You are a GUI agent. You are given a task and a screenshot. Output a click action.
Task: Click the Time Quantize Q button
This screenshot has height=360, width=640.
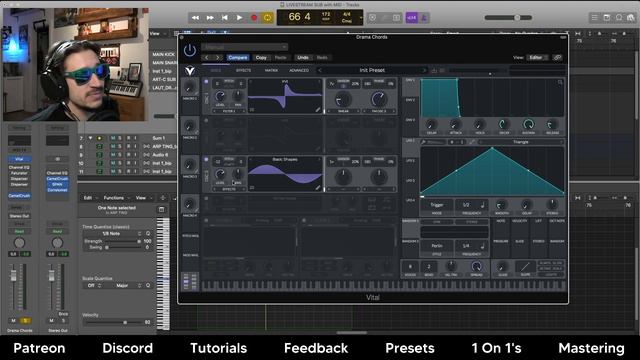click(x=148, y=233)
